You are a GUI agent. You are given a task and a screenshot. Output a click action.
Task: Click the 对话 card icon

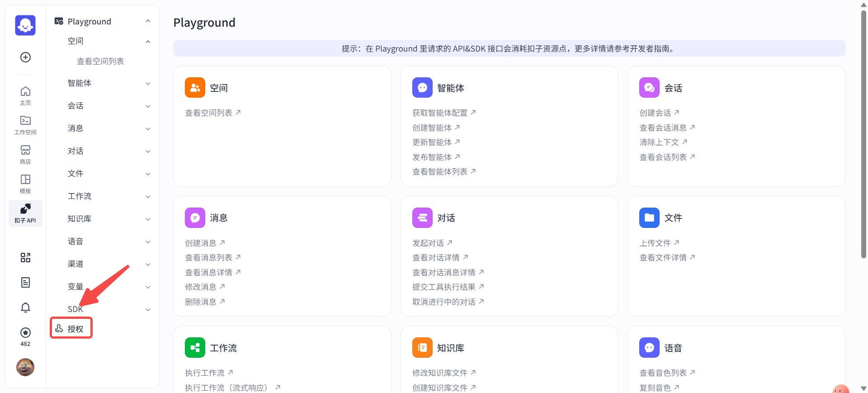click(422, 218)
